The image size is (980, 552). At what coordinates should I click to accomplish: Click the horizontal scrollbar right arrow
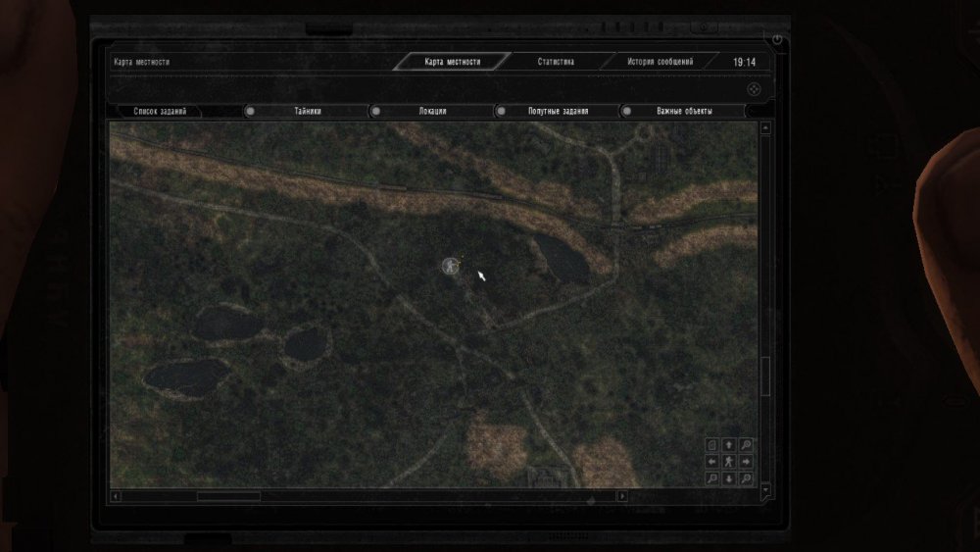pos(622,496)
